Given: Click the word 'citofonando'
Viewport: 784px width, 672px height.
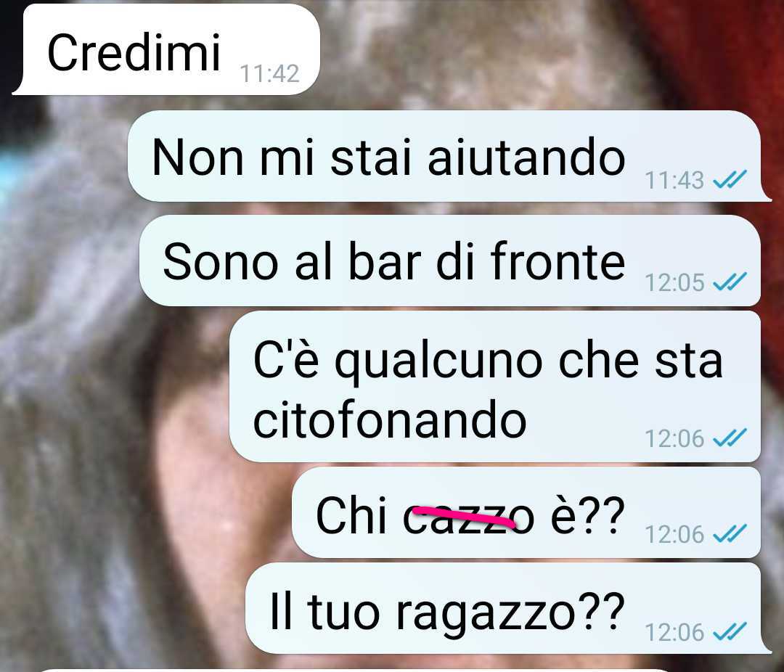Looking at the screenshot, I should pyautogui.click(x=390, y=419).
